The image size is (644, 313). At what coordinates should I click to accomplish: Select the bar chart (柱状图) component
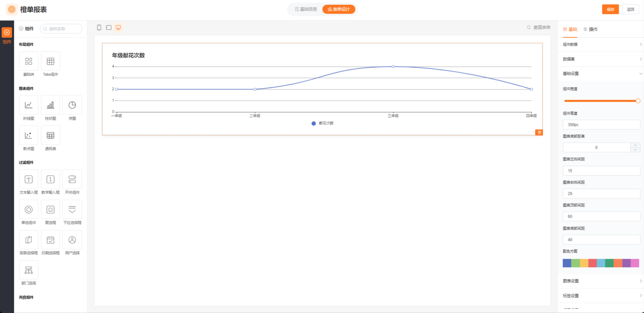click(50, 105)
